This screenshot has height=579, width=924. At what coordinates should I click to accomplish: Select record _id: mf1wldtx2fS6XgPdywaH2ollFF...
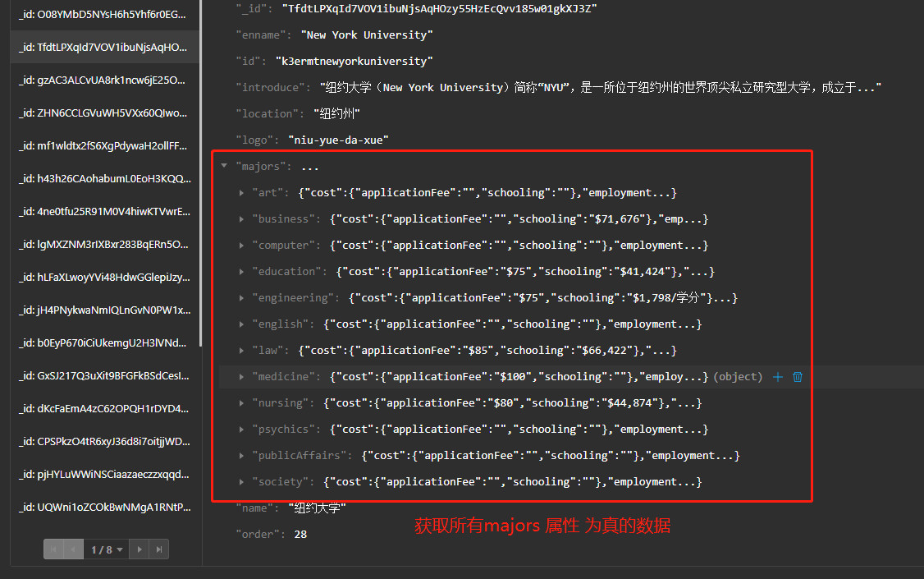(105, 145)
